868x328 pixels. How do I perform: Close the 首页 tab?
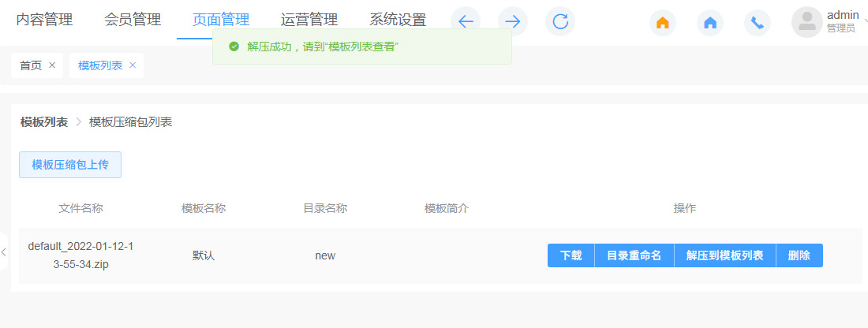click(52, 65)
